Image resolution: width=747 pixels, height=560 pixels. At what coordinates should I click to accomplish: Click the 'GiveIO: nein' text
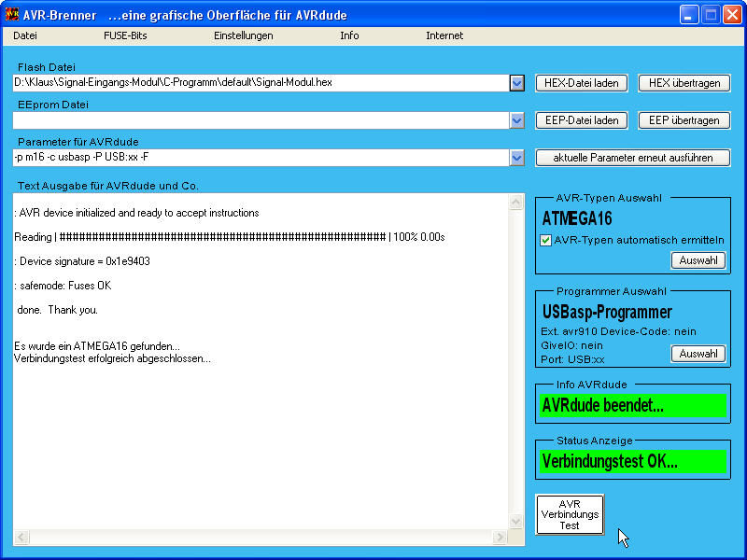point(571,345)
